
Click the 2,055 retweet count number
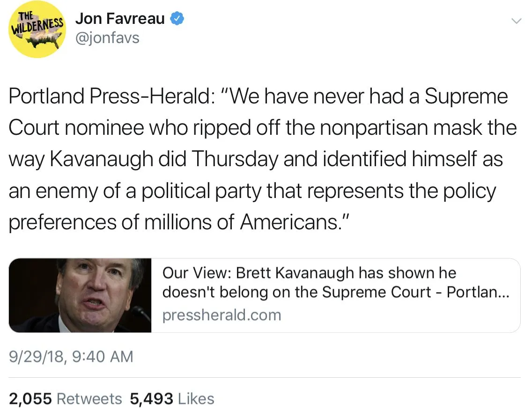pyautogui.click(x=30, y=399)
